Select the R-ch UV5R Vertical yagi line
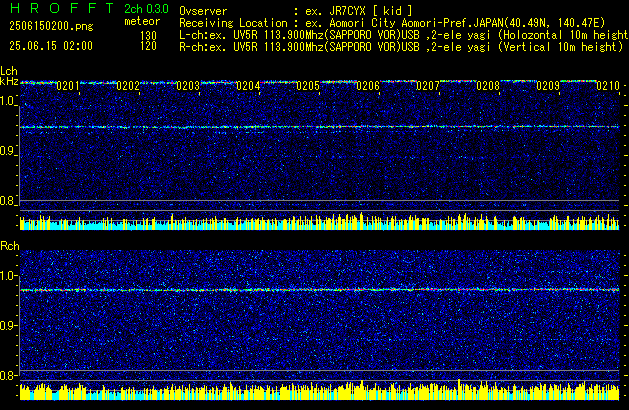This screenshot has height=410, width=629. 401,47
